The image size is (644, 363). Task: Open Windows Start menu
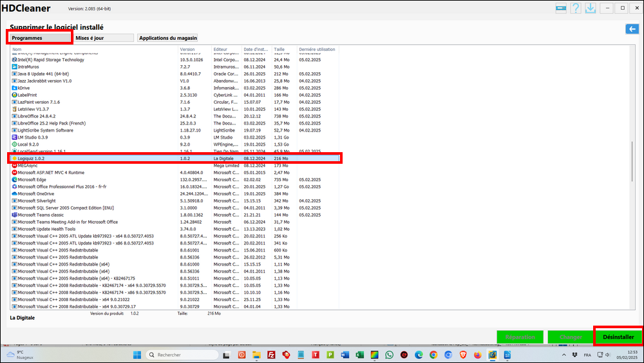[x=137, y=355]
